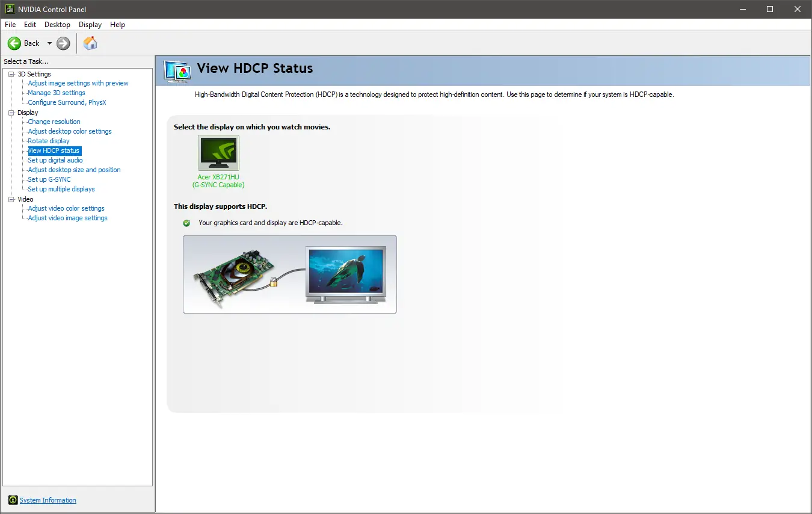The height and width of the screenshot is (514, 812).
Task: Select the Set up G-SYNC task
Action: click(48, 179)
